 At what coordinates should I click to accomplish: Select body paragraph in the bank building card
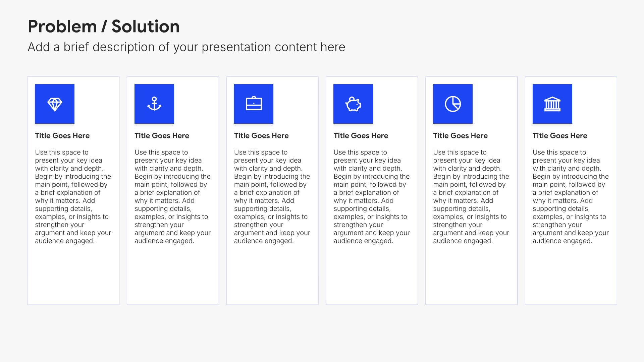(571, 197)
